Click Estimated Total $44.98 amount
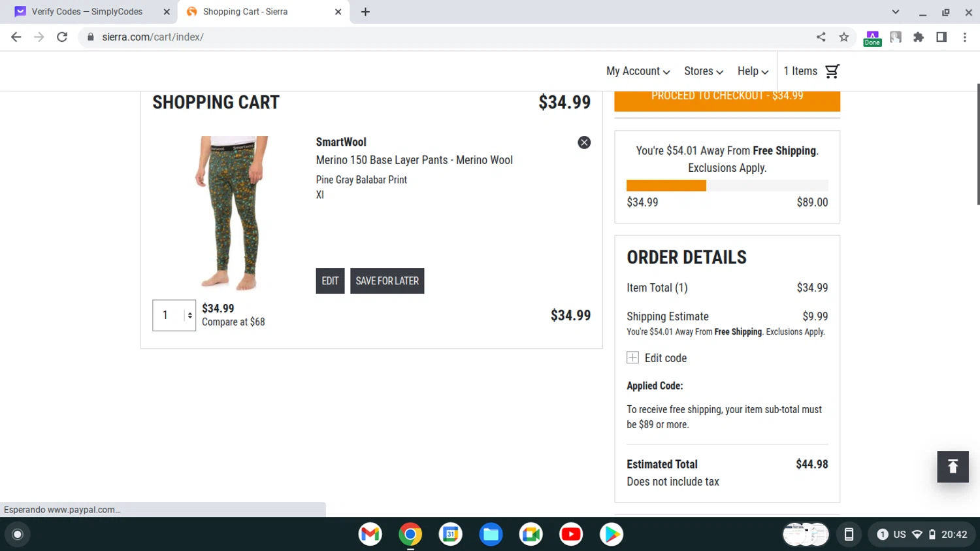This screenshot has height=551, width=980. coord(812,464)
